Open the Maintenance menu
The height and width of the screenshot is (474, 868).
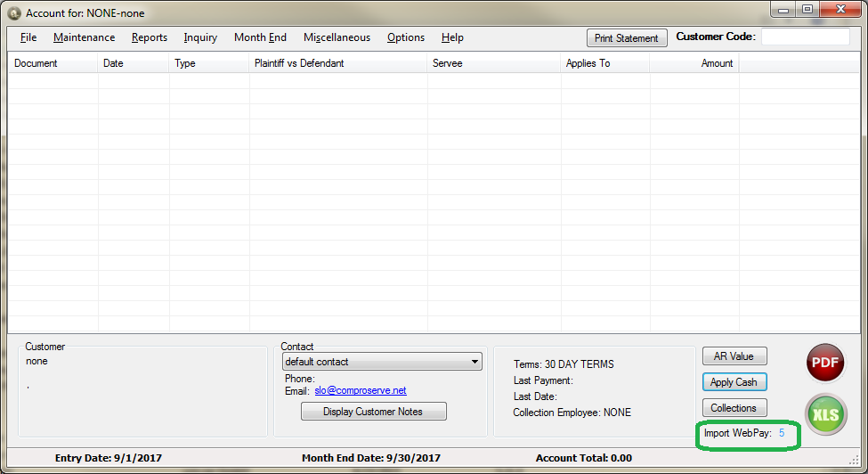85,37
